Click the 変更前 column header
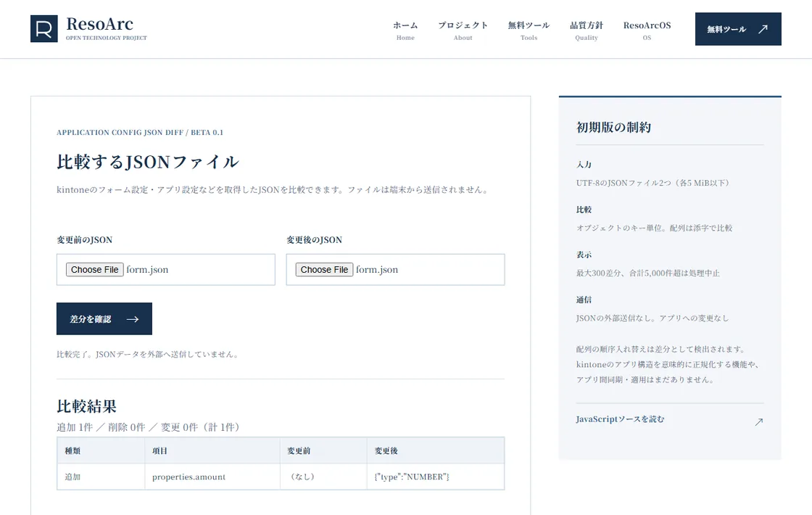This screenshot has height=515, width=812. point(323,450)
